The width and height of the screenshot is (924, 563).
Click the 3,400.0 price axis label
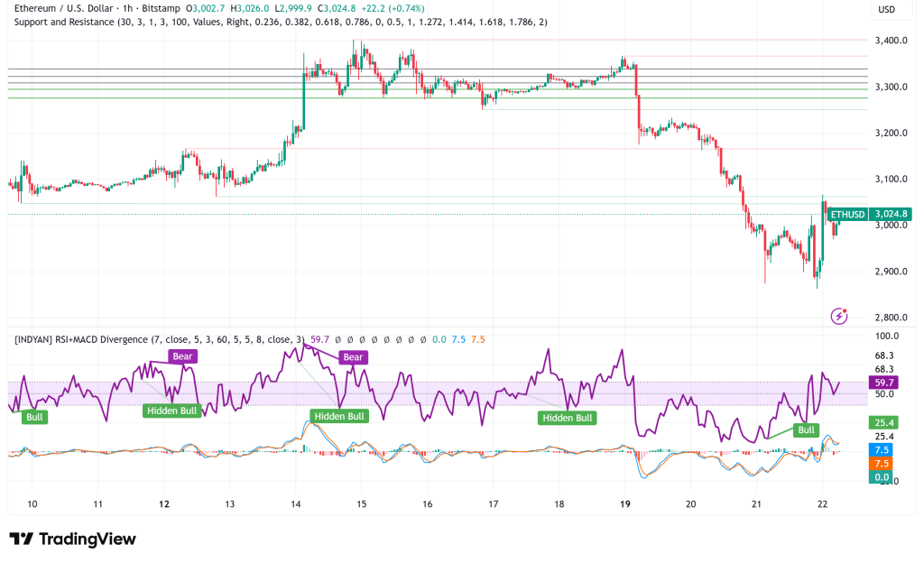click(891, 40)
